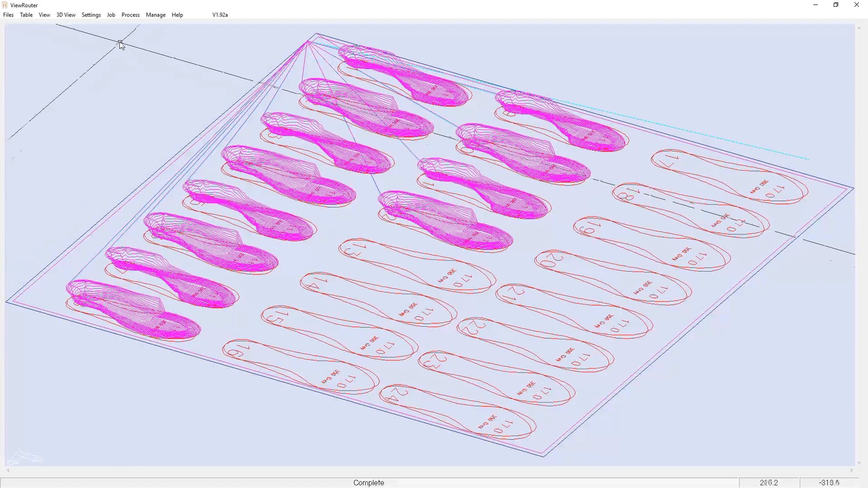Open the Settings menu
This screenshot has height=488, width=868.
(x=91, y=15)
